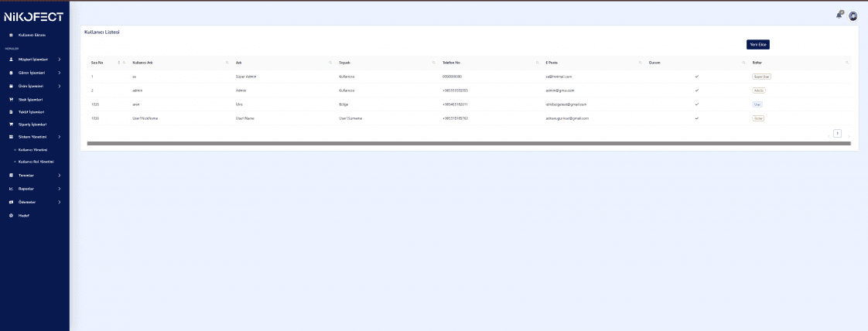Click the Tanımlar sidebar icon
Viewport: 868px width, 331px height.
(11, 175)
